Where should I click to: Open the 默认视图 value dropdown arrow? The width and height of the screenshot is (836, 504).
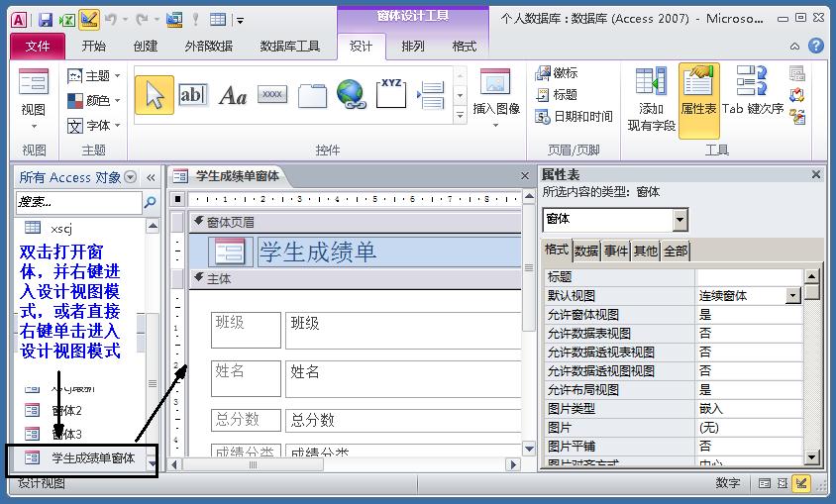(x=793, y=296)
